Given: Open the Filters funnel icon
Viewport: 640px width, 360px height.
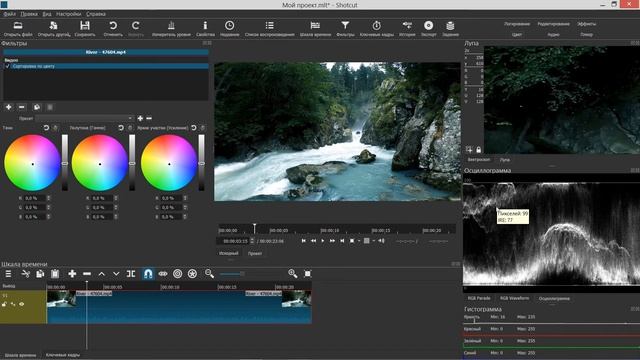Looking at the screenshot, I should [345, 26].
